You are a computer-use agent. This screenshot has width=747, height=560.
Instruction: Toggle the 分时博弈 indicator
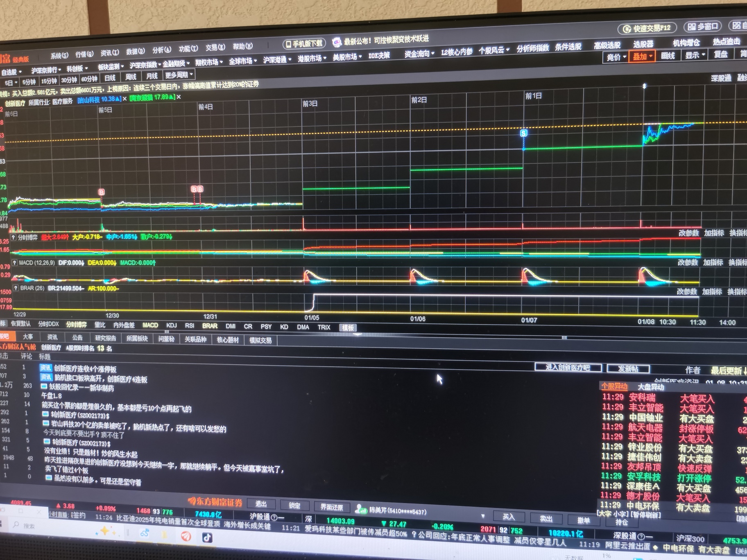point(77,325)
